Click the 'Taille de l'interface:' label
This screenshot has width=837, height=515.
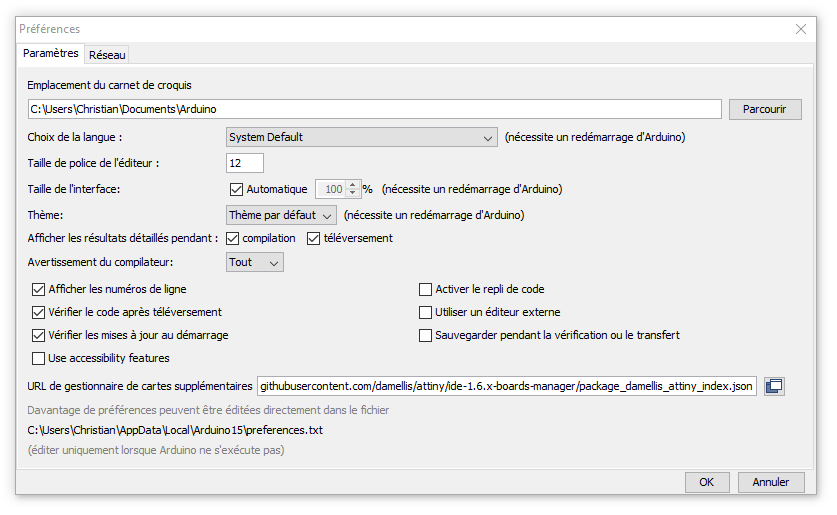coord(74,189)
